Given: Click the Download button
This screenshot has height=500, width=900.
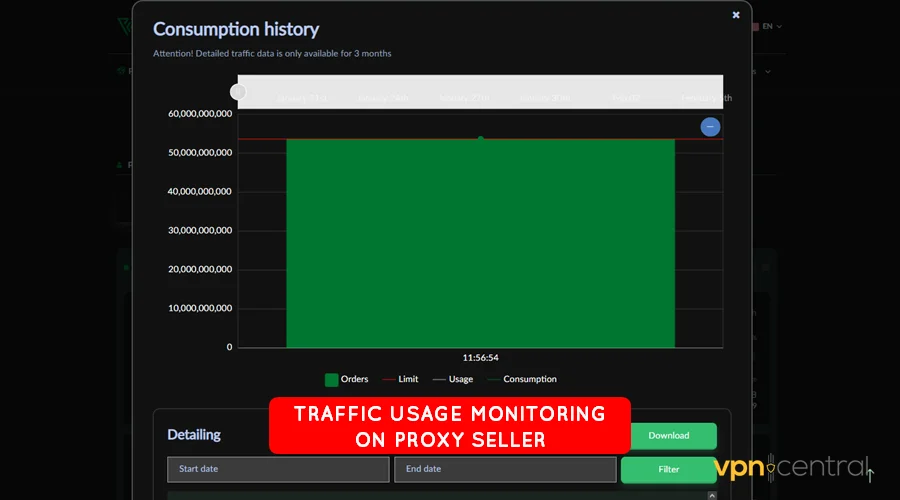Looking at the screenshot, I should click(x=669, y=436).
